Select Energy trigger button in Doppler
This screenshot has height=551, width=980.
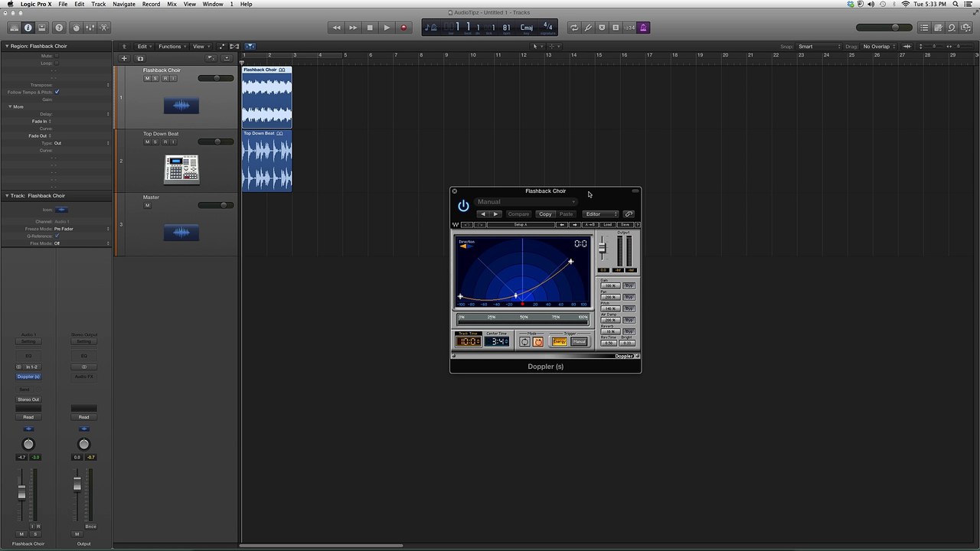(560, 341)
